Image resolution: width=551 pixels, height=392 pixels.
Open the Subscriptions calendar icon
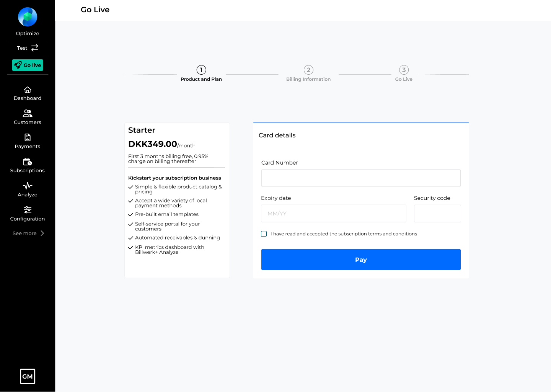pos(28,162)
